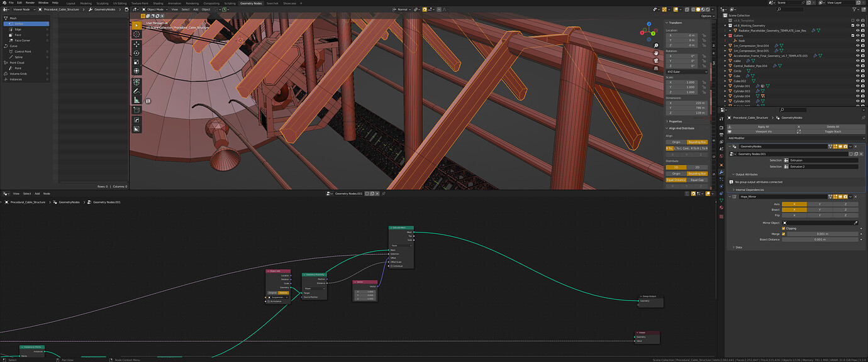868x362 pixels.
Task: Open the viewport Select menu
Action: click(185, 9)
